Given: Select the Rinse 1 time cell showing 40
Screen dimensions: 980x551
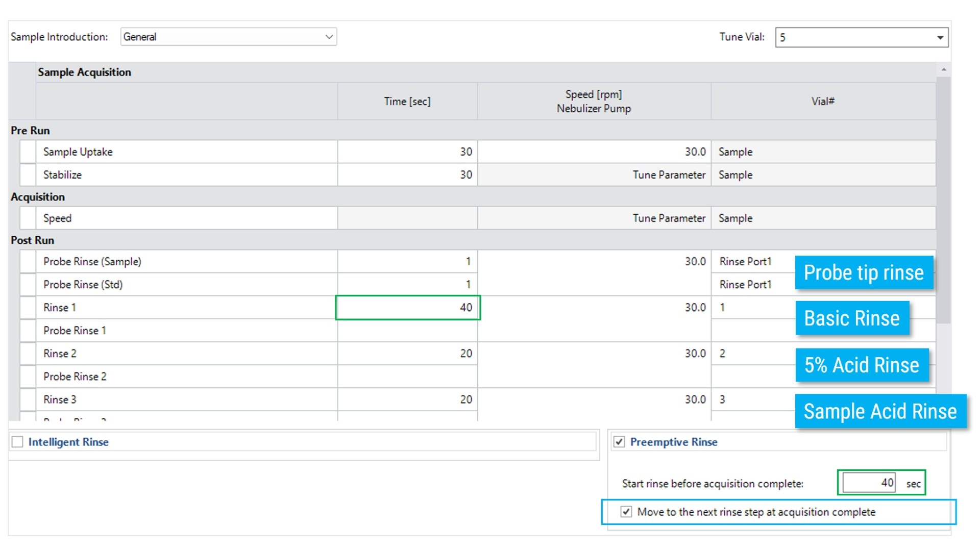Looking at the screenshot, I should pos(408,308).
